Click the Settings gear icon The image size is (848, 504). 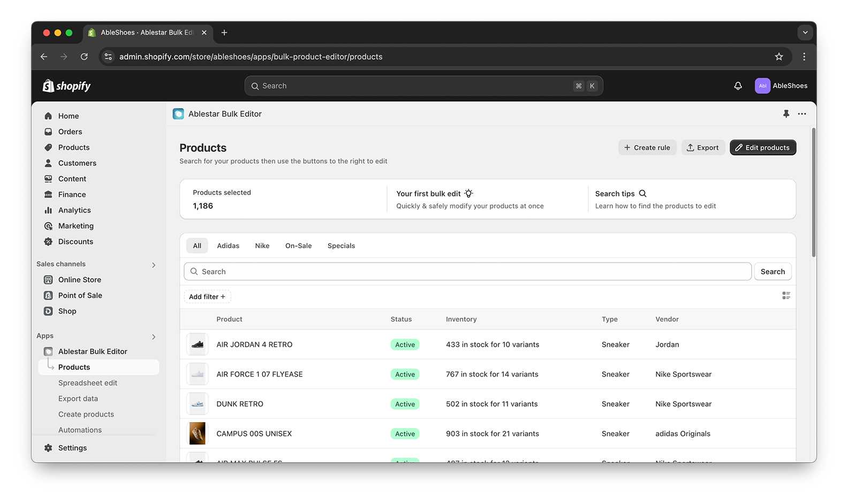tap(48, 448)
